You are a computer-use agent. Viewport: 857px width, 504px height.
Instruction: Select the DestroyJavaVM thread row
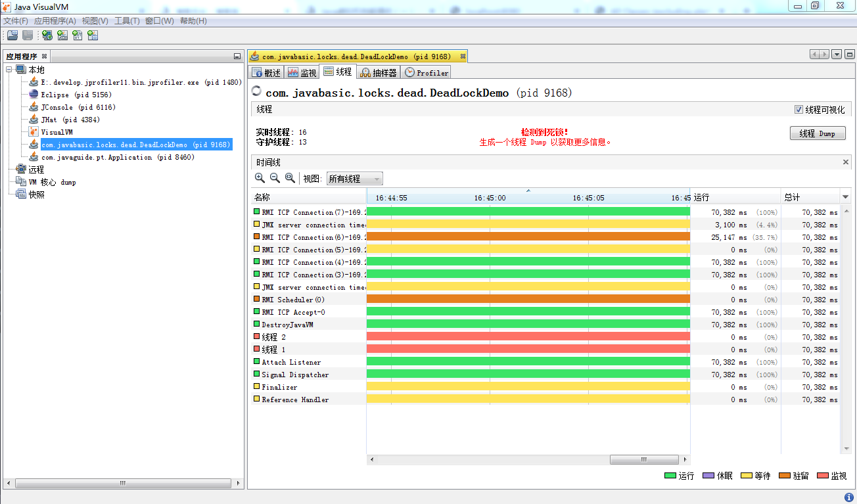click(545, 325)
